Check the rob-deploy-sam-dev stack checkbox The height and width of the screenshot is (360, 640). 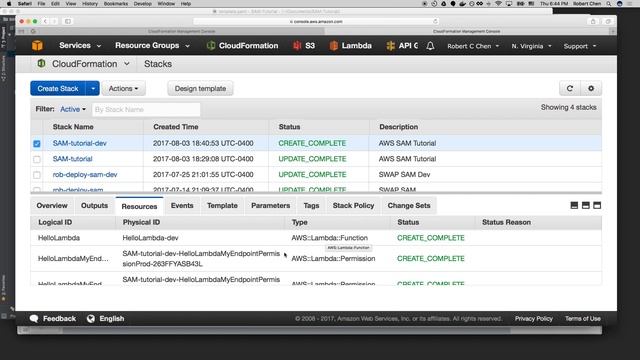click(37, 175)
